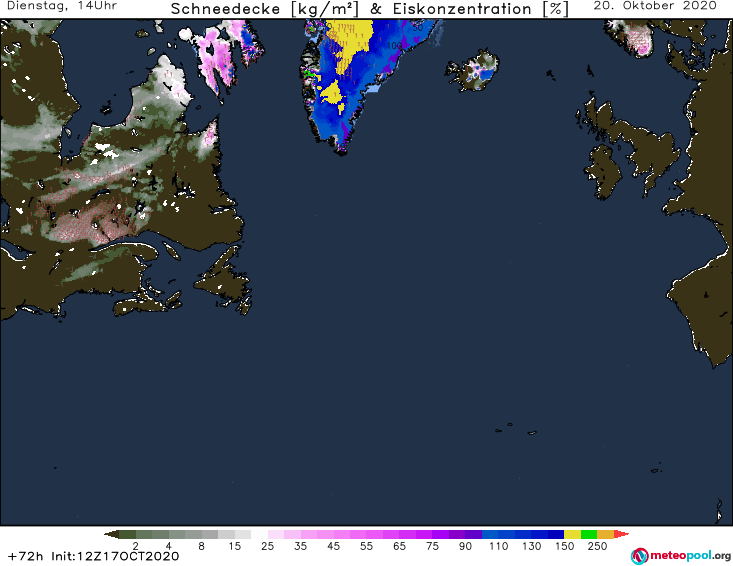The image size is (733, 566).
Task: Click legend value '90'
Action: click(465, 546)
